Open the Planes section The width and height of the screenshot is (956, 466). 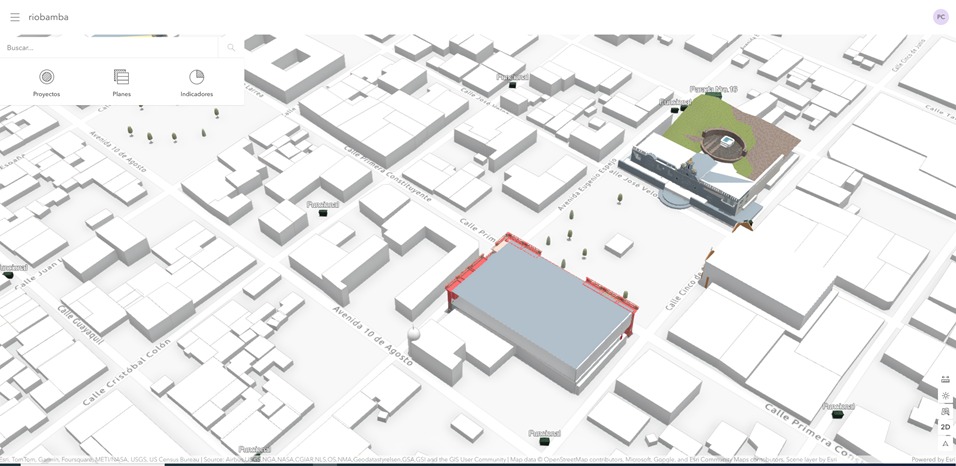tap(121, 82)
